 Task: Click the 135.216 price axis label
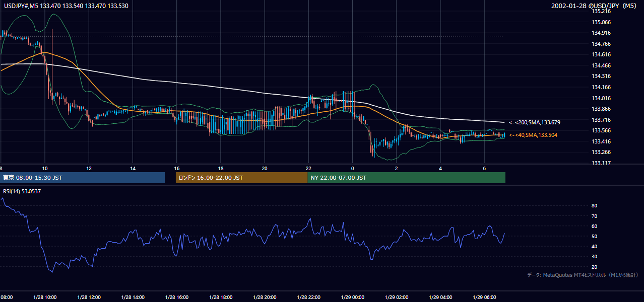click(x=601, y=11)
